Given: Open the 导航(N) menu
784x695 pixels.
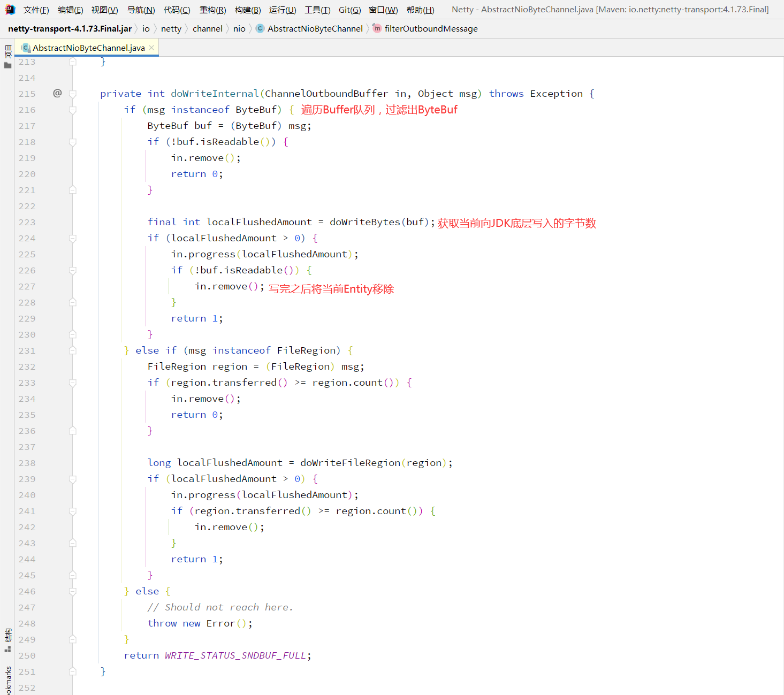Looking at the screenshot, I should pos(141,10).
